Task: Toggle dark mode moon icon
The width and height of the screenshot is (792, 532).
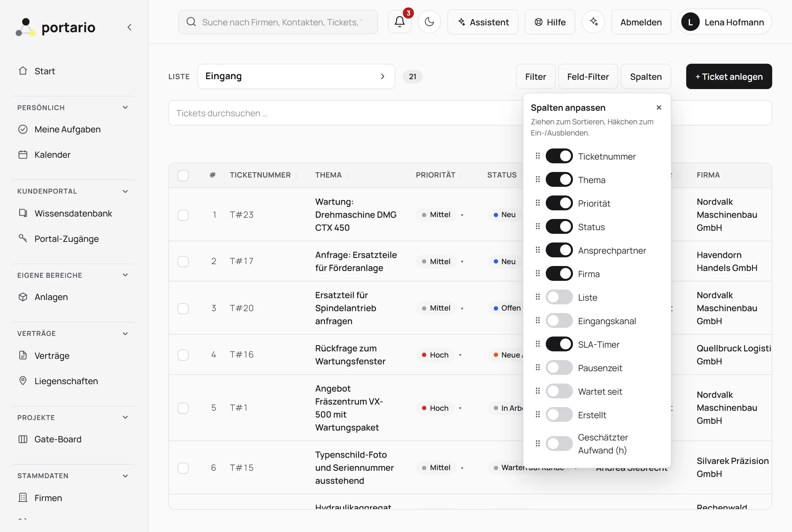Action: click(x=429, y=22)
